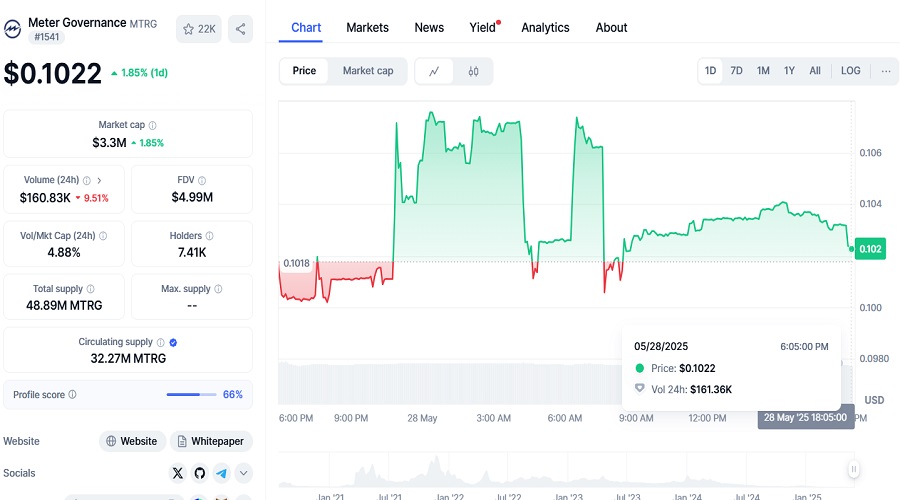Open the GitHub social icon
This screenshot has height=500, width=900.
pos(200,473)
